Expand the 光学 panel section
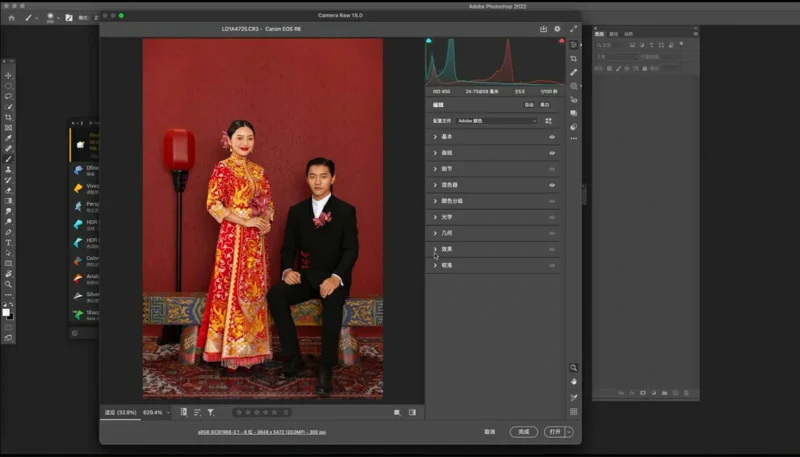This screenshot has height=457, width=800. tap(435, 217)
